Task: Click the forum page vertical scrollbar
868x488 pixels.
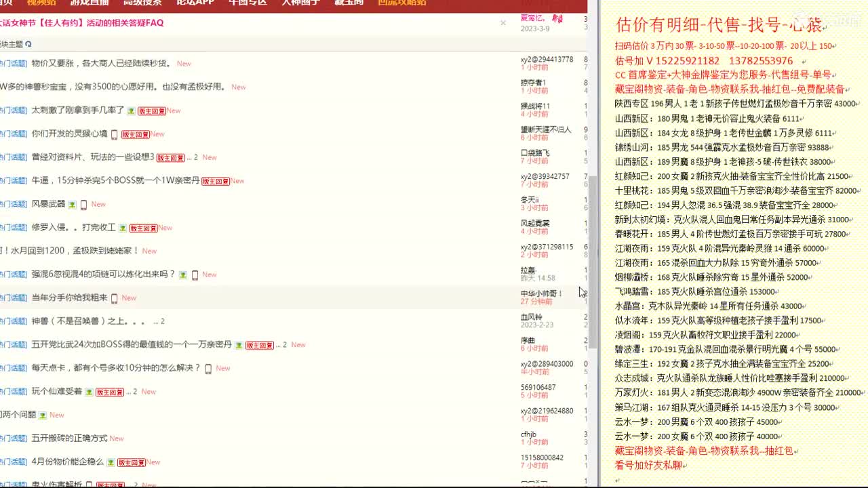Action: [x=592, y=262]
